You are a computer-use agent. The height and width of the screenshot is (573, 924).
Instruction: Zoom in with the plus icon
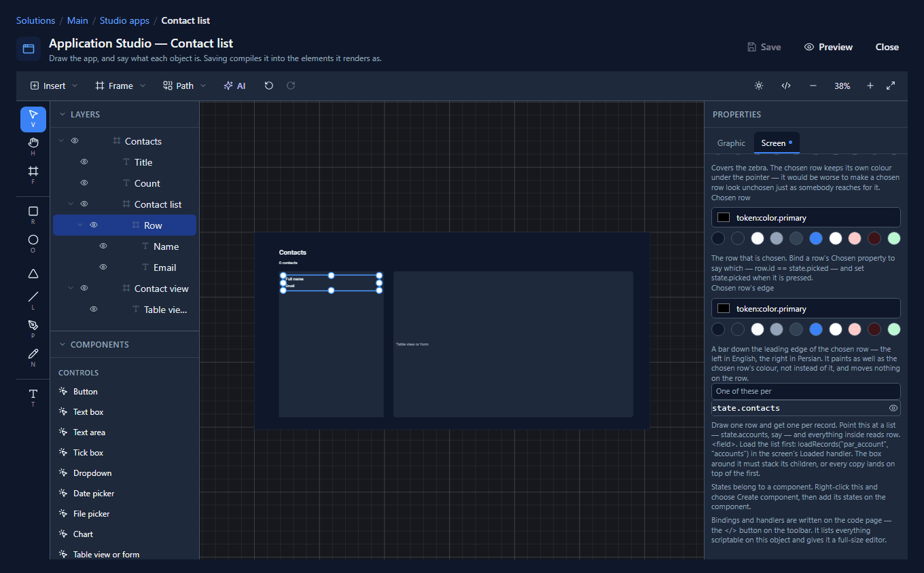tap(870, 86)
